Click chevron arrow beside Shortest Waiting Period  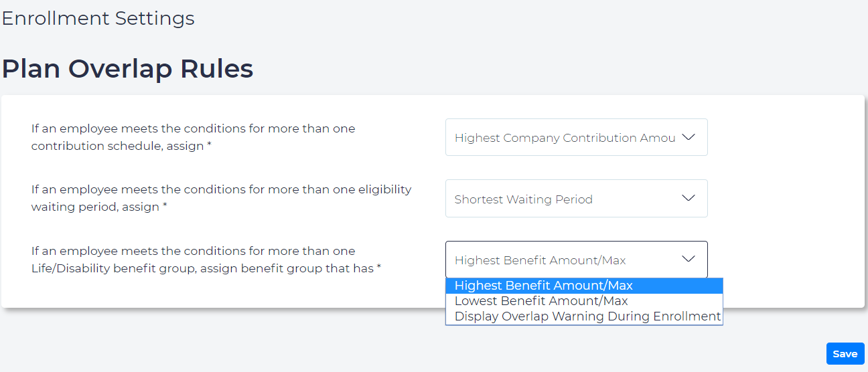[x=689, y=198]
